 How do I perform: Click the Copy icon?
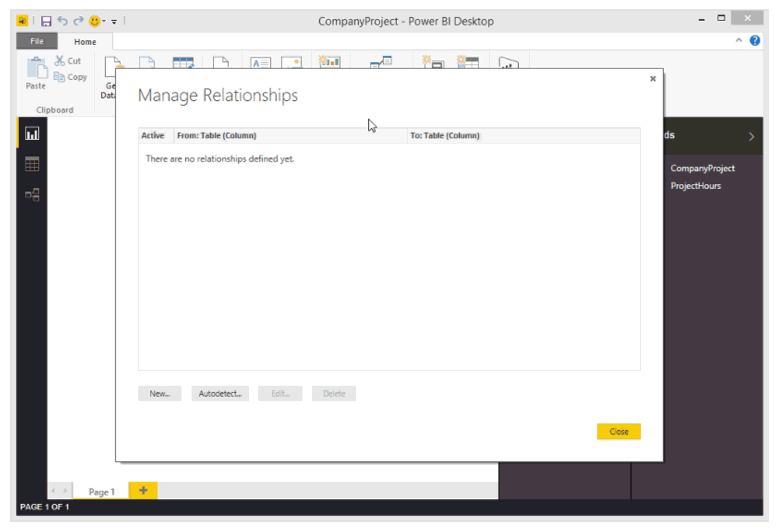pos(61,77)
